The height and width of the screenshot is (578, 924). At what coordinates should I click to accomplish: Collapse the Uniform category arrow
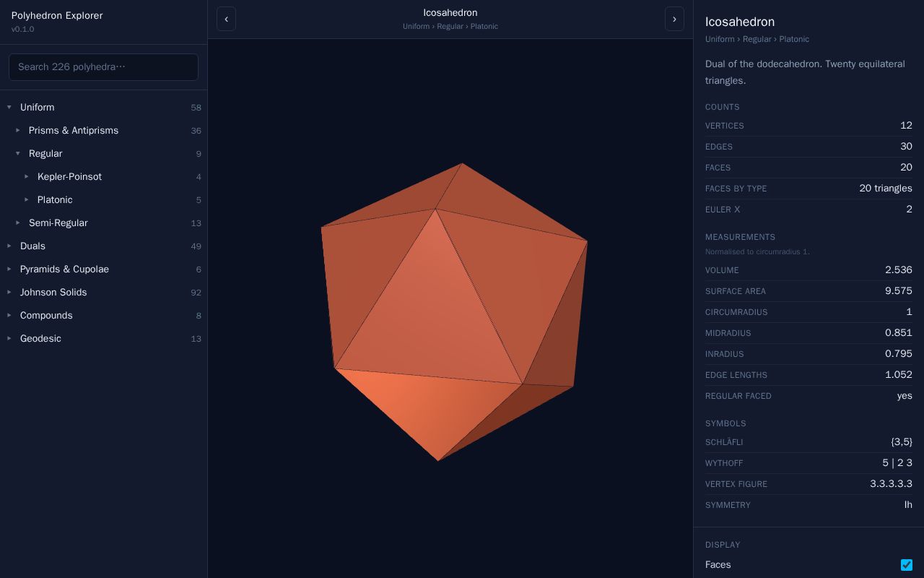coord(9,108)
